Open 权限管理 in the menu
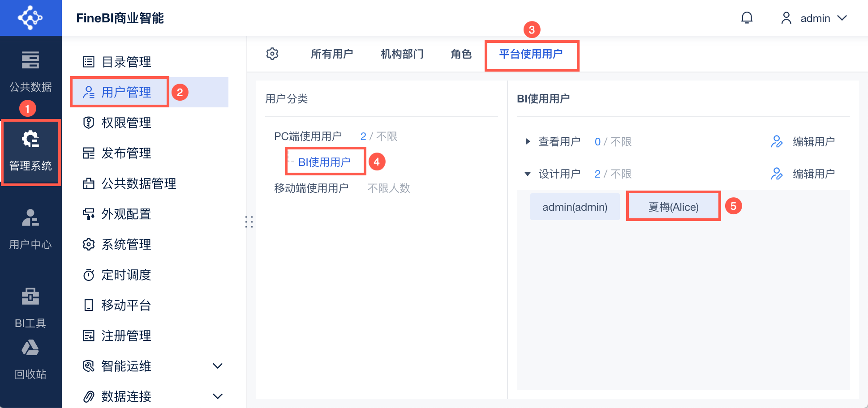Viewport: 868px width, 408px height. point(126,123)
